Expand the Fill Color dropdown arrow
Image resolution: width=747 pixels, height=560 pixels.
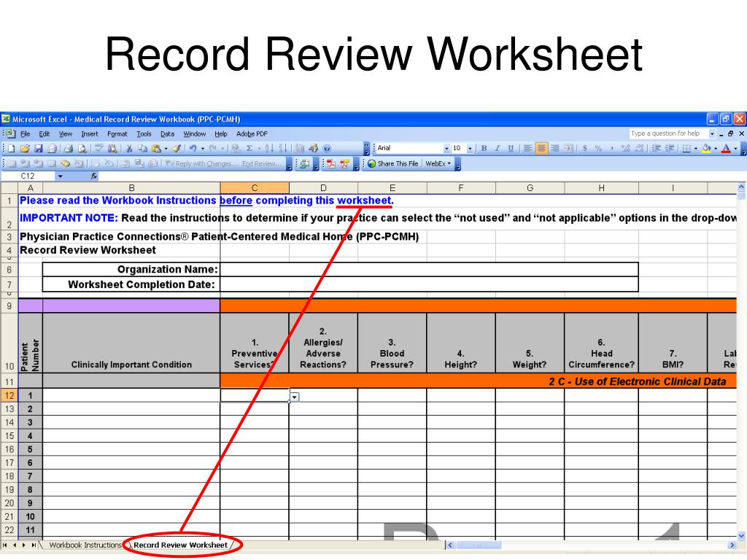tap(716, 149)
